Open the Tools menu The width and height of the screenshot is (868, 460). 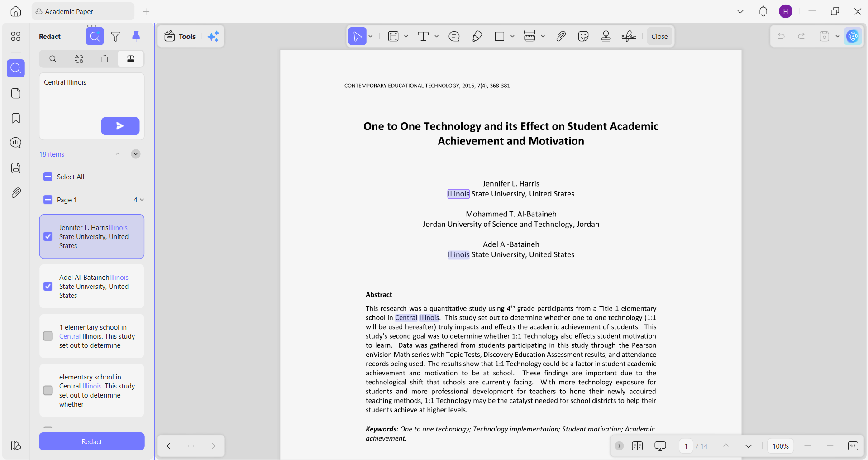coord(180,36)
